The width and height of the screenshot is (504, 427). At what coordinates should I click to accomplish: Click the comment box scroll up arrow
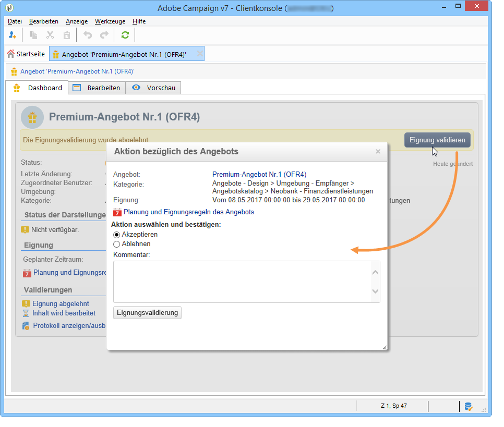click(x=375, y=273)
